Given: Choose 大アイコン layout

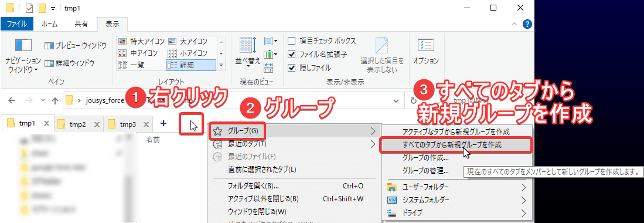Looking at the screenshot, I should [x=188, y=42].
